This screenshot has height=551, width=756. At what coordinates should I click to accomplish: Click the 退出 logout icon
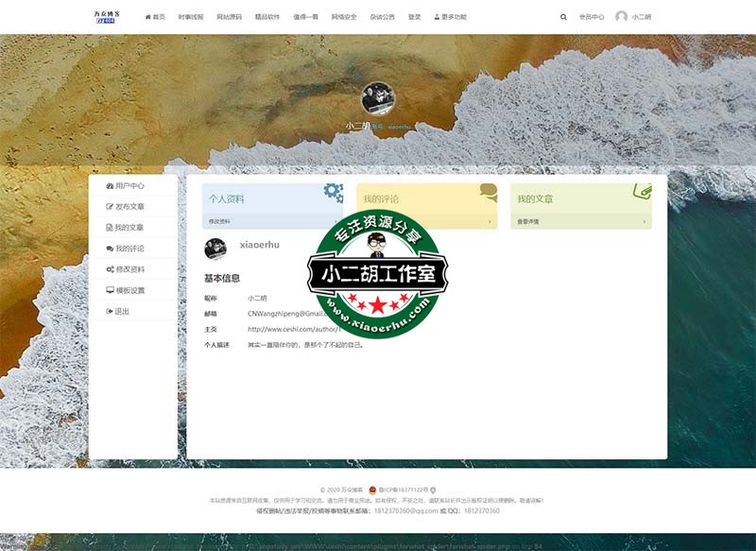[108, 309]
